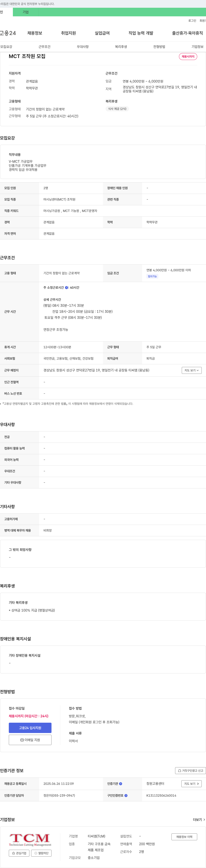Switch to the 기업 tab
This screenshot has height=868, width=206.
pos(26,12)
